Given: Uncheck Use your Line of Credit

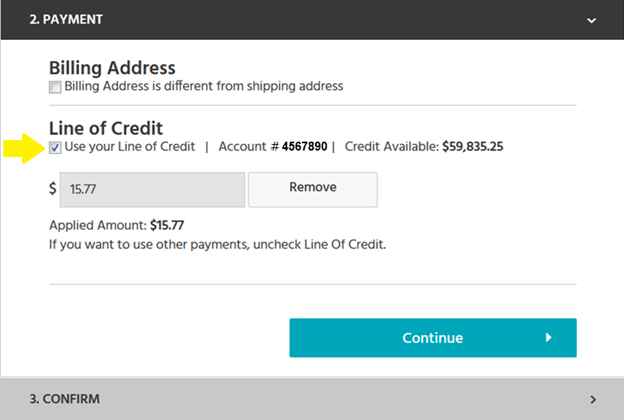Looking at the screenshot, I should [55, 148].
